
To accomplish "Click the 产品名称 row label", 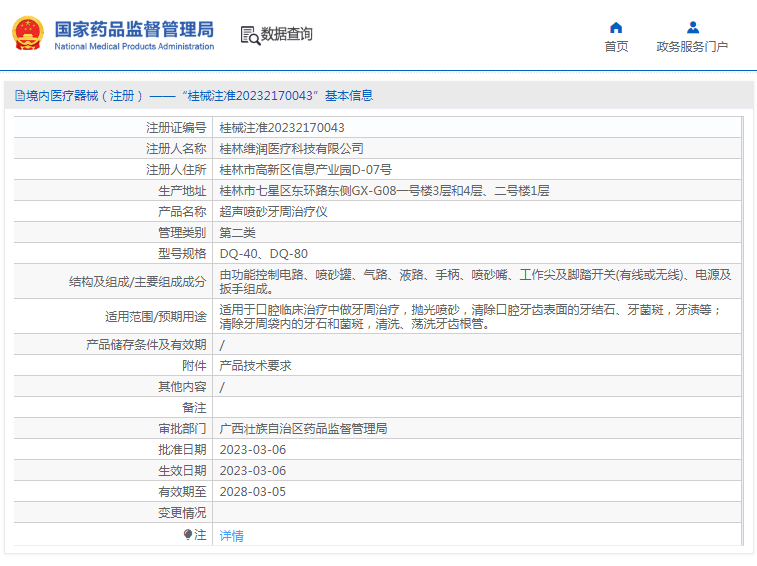I will pyautogui.click(x=182, y=212).
